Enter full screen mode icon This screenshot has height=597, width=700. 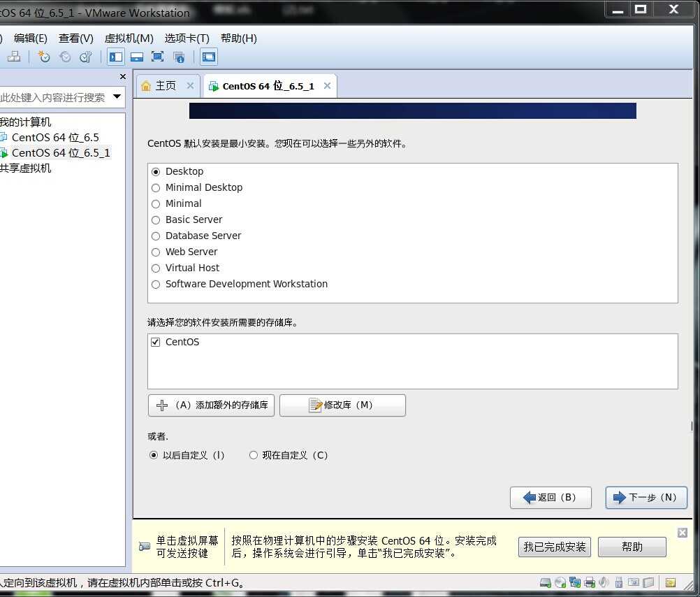(158, 57)
